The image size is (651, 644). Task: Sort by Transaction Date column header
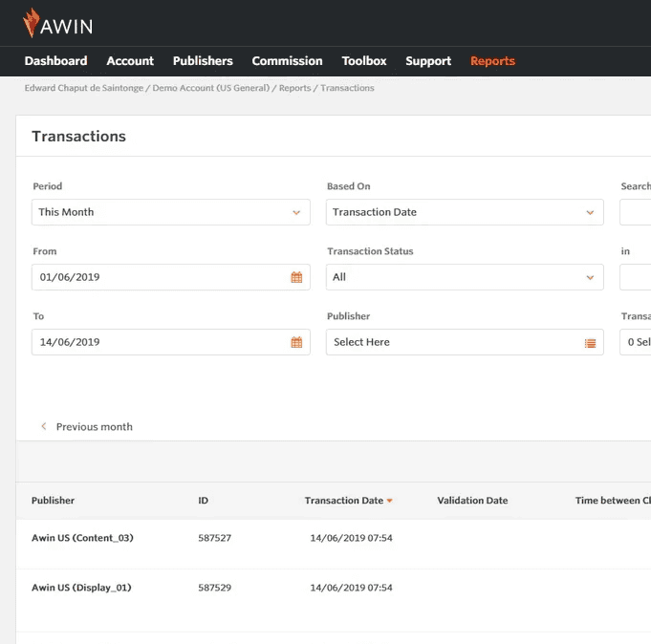(x=344, y=501)
